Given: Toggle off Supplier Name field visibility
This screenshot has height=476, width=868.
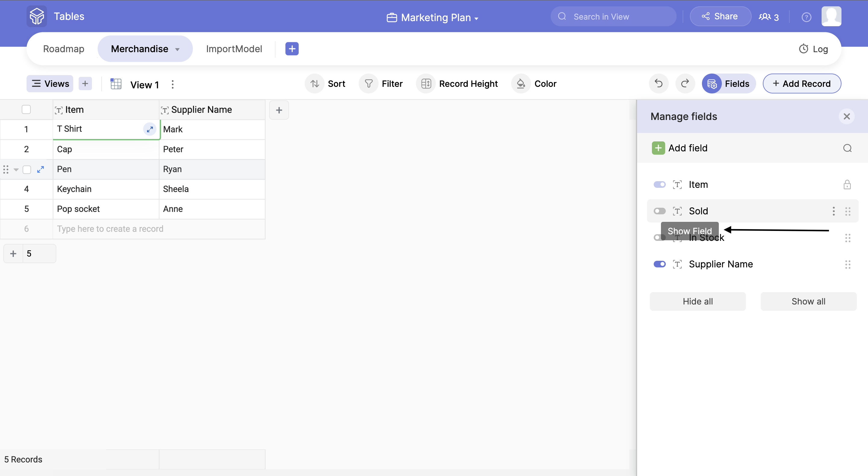Looking at the screenshot, I should point(659,264).
